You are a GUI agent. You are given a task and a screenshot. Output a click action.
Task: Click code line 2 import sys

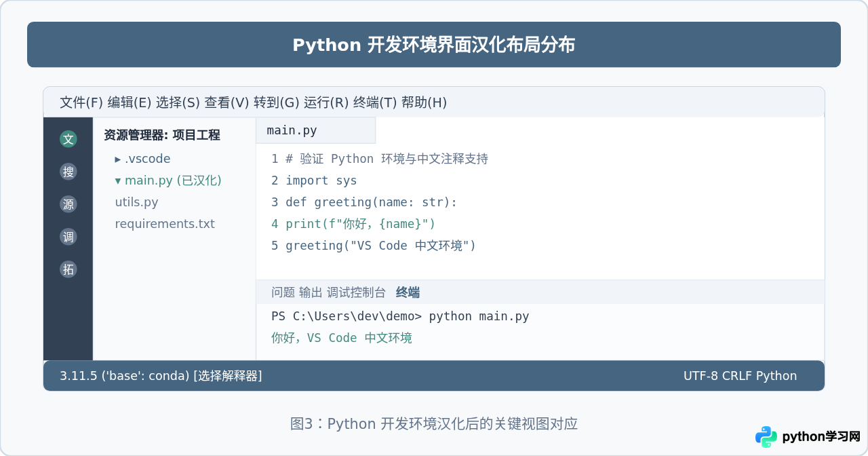coord(314,180)
